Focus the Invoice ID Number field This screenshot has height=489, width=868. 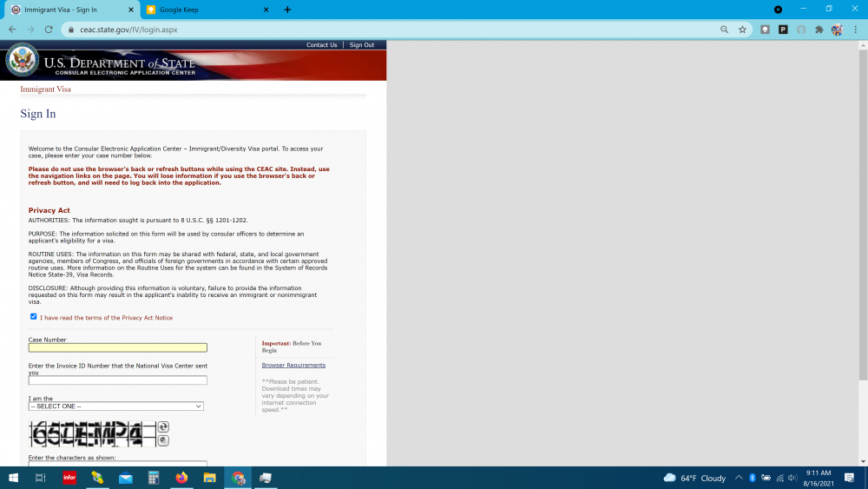[118, 380]
